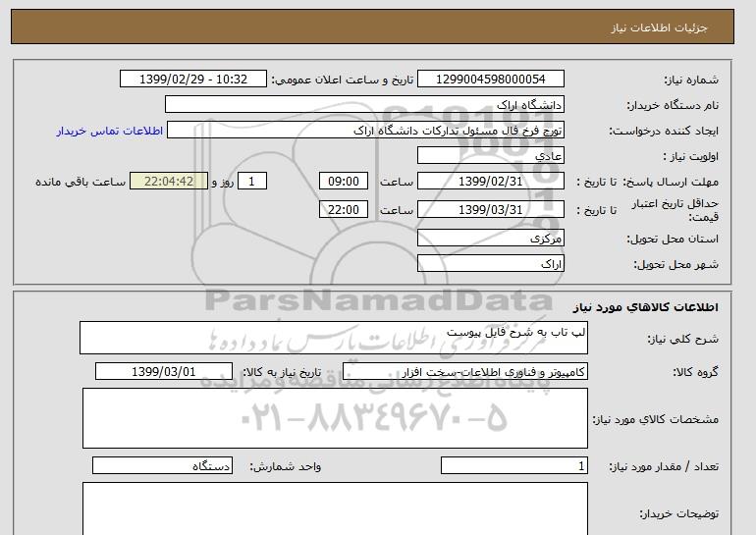Image resolution: width=756 pixels, height=535 pixels.
Task: Click the text ساعت باقی مانده
Action: coord(81,182)
